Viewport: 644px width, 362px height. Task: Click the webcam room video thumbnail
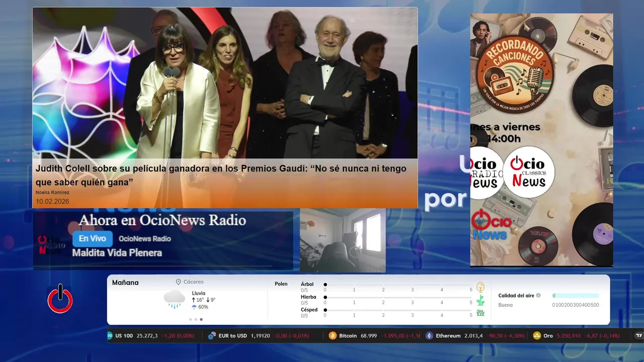[x=343, y=240]
